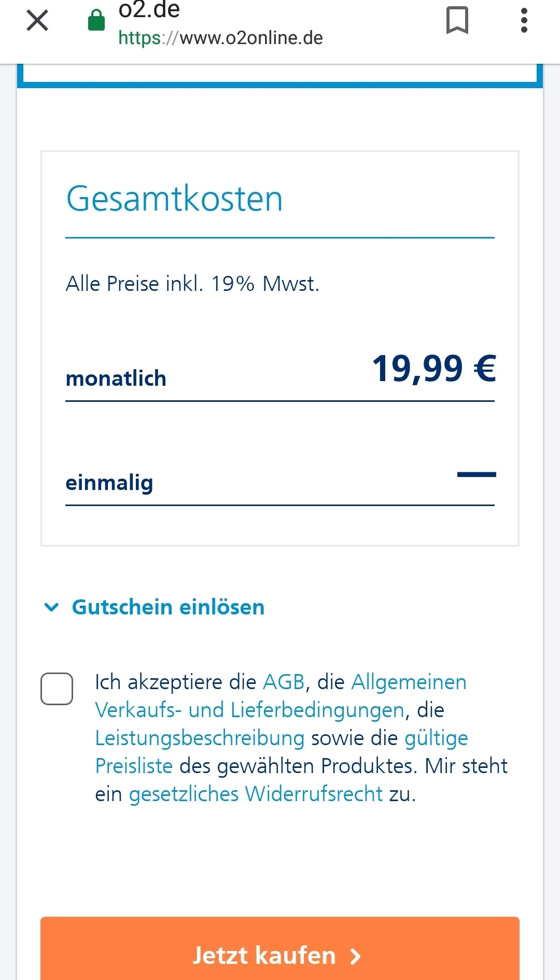560x980 pixels.
Task: Select the monatlich label
Action: [x=116, y=379]
